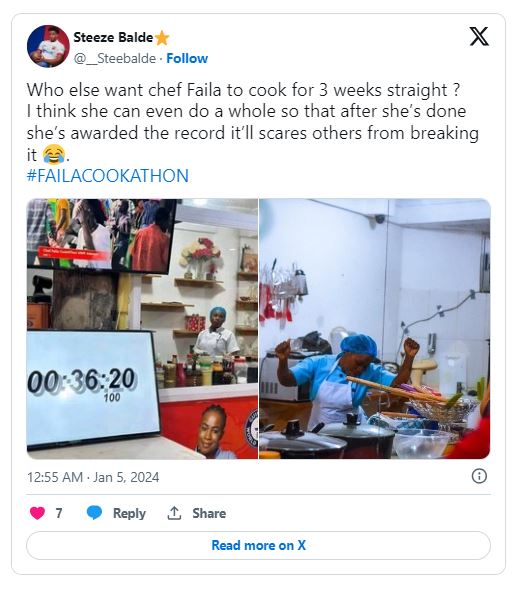Click the Read more on X button
518x592 pixels.
pos(259,545)
